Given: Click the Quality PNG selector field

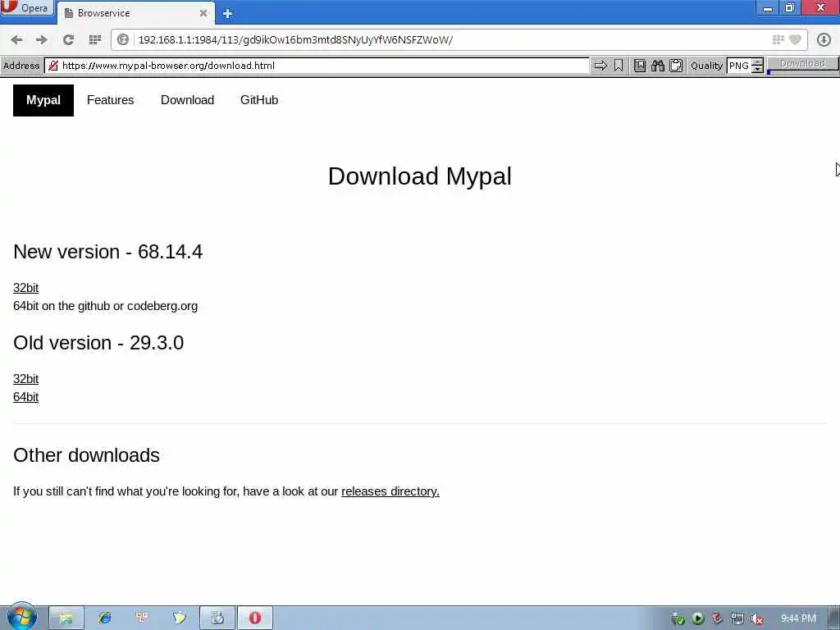Looking at the screenshot, I should pos(739,66).
